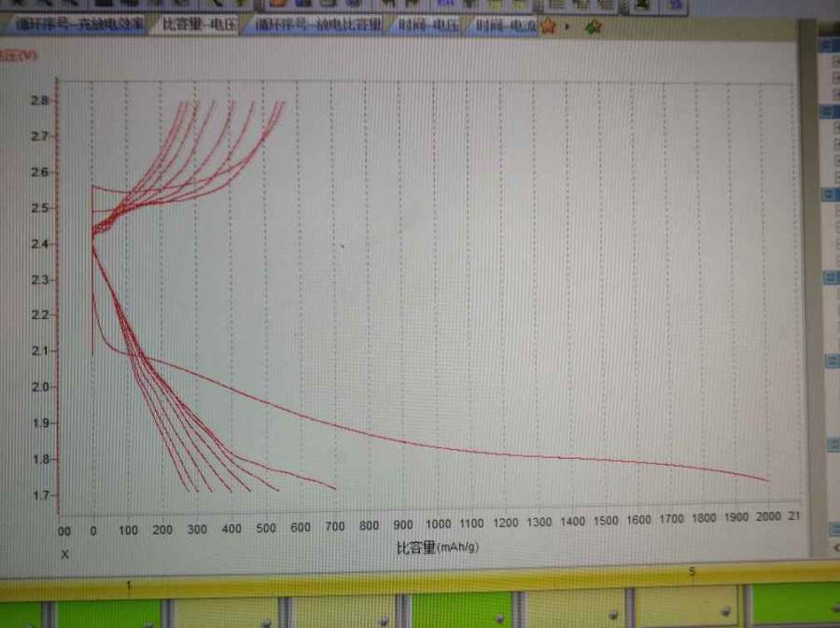Click the X label below the chart's left corner
This screenshot has height=628, width=840.
click(x=64, y=554)
